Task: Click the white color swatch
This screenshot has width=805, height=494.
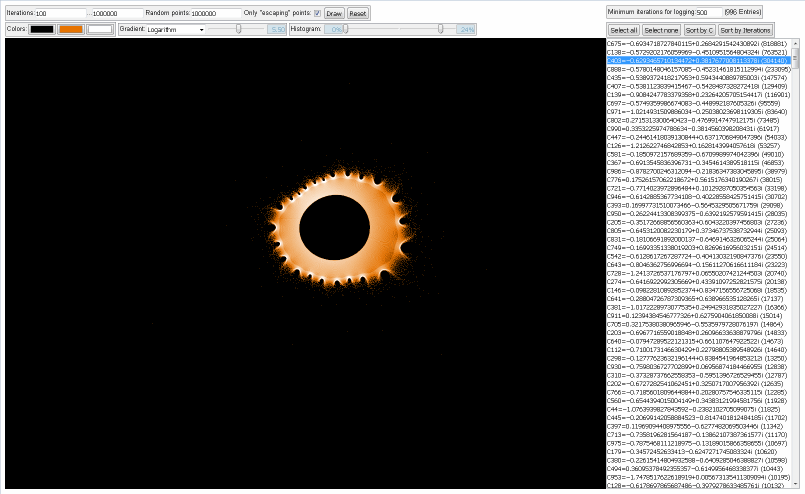Action: pos(100,30)
